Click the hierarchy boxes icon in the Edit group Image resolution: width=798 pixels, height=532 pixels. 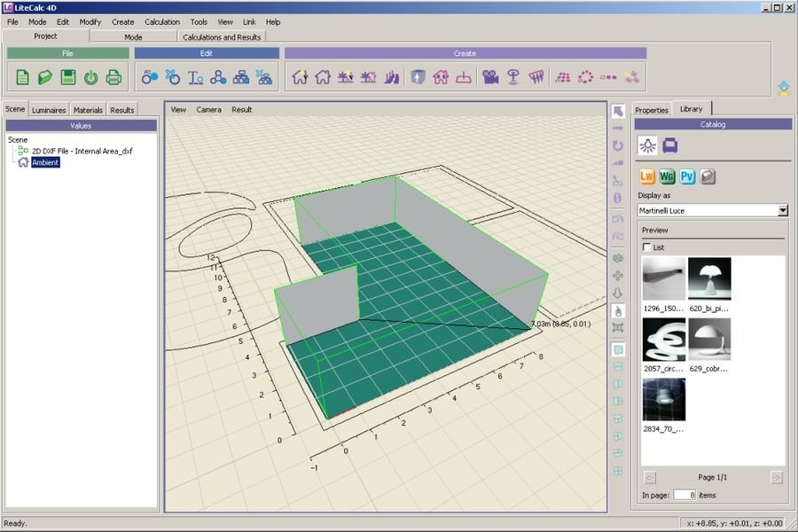[240, 77]
